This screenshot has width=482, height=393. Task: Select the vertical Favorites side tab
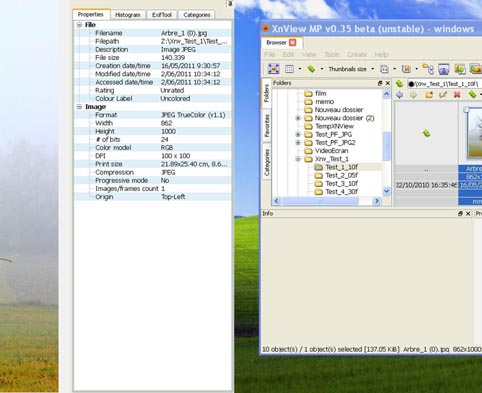pos(267,125)
